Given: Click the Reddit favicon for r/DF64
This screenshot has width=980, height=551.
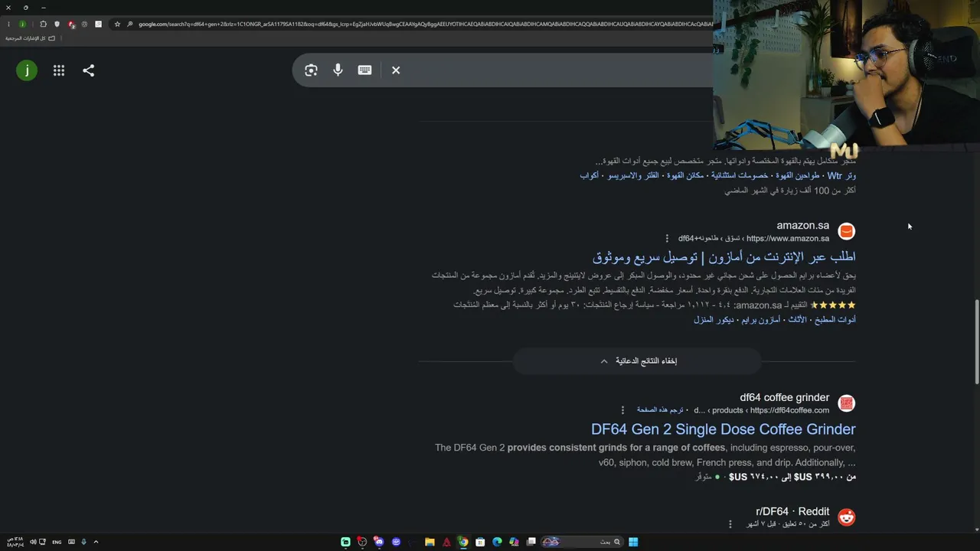Looking at the screenshot, I should pos(846,517).
